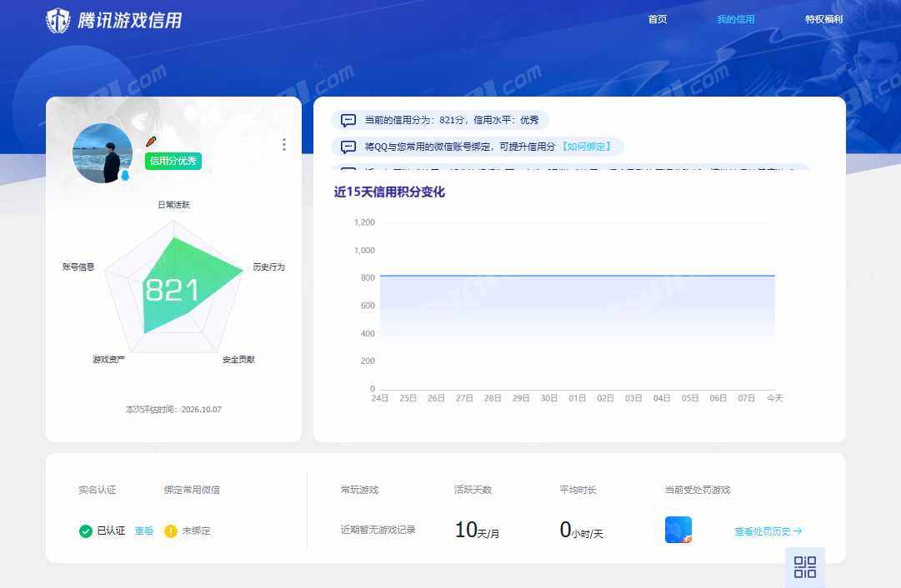Click the 历史行为 radar label
This screenshot has height=588, width=901.
[x=268, y=267]
